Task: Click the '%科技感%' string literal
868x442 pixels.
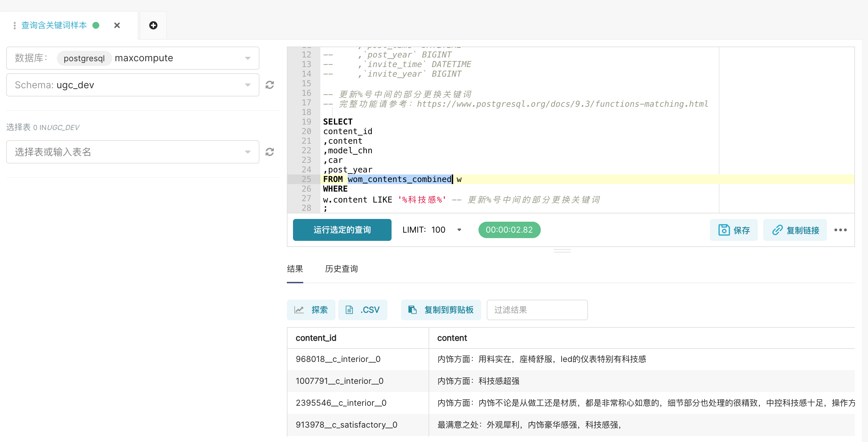Action: [422, 200]
